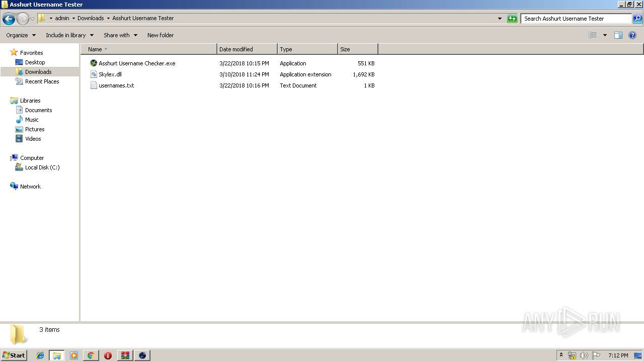The width and height of the screenshot is (644, 362).
Task: Expand arrow after admin in breadcrumb
Action: pyautogui.click(x=73, y=18)
